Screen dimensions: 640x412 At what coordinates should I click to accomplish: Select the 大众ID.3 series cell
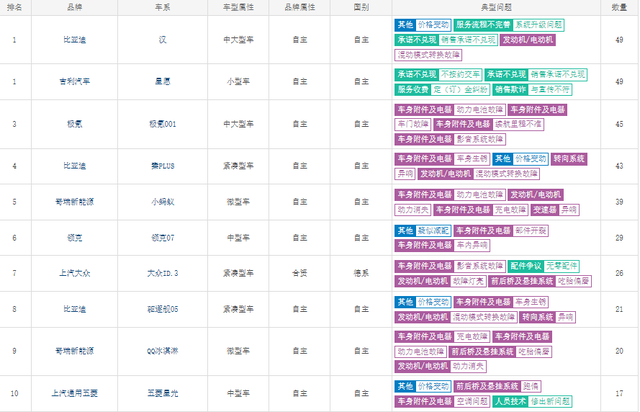[162, 273]
